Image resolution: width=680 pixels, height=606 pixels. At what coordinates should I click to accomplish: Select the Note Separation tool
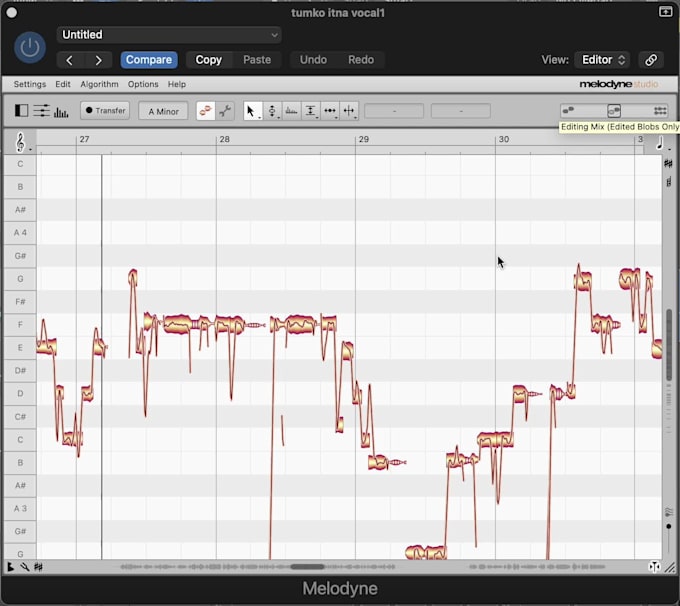tap(349, 111)
